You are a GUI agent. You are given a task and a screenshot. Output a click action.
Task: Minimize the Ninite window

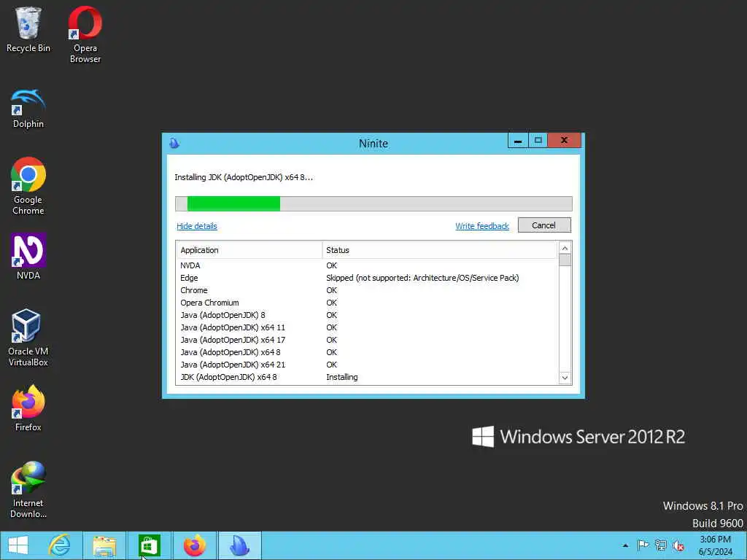click(518, 141)
